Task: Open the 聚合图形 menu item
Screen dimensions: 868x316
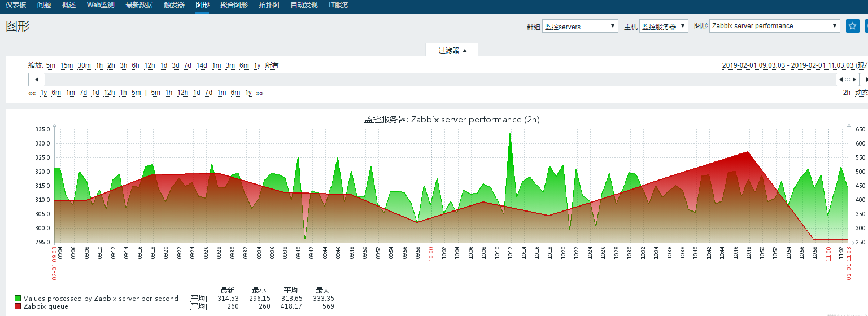Action: point(234,5)
